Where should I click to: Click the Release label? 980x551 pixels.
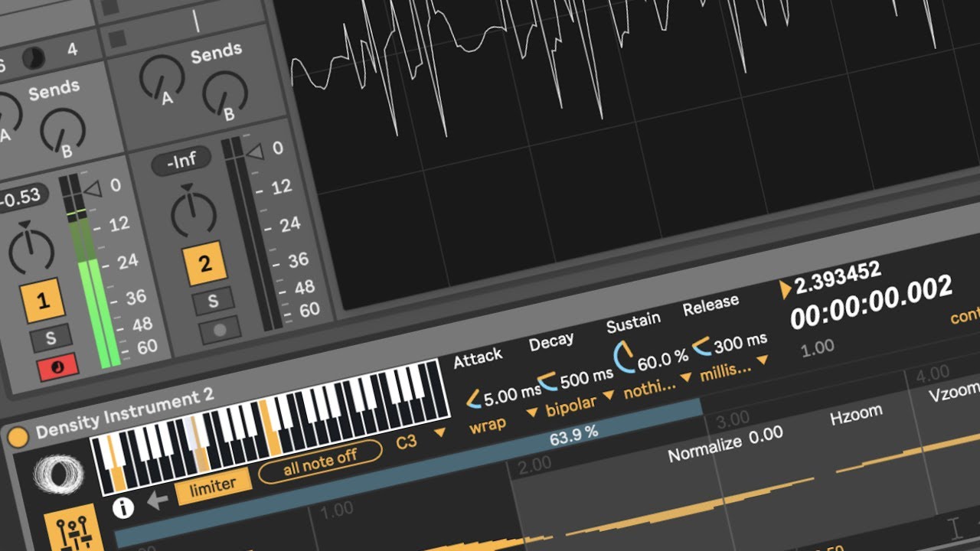[710, 305]
